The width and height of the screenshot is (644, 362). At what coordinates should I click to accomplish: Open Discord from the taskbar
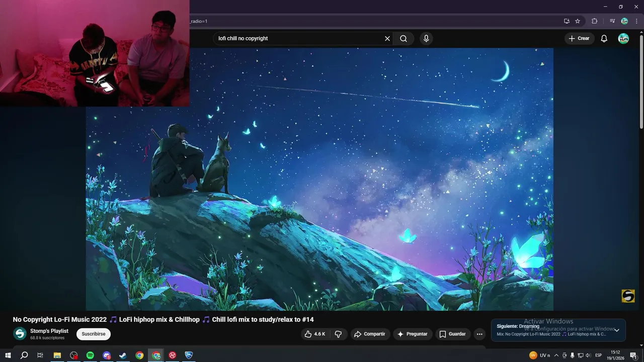[107, 355]
